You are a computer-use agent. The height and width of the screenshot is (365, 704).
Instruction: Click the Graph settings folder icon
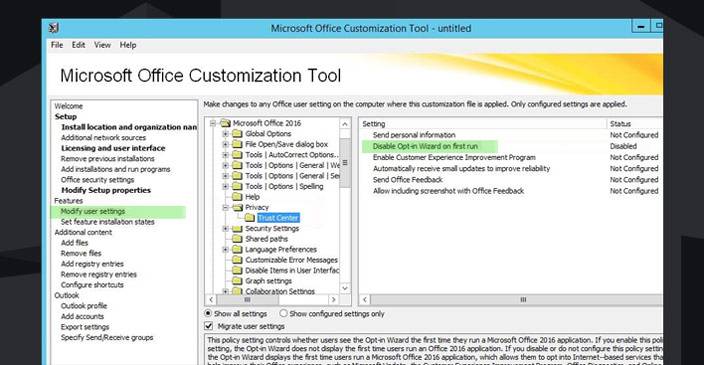[x=238, y=281]
